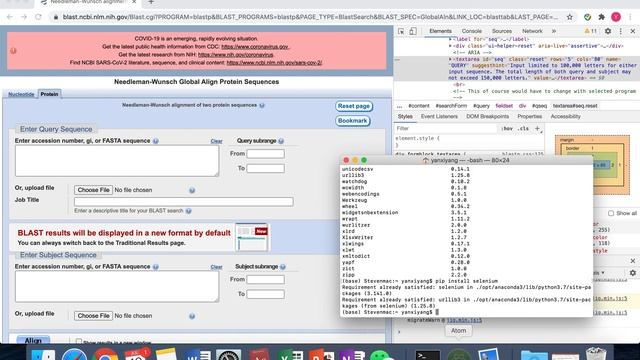
Task: Open the Properties pane in DevTools
Action: (x=529, y=116)
